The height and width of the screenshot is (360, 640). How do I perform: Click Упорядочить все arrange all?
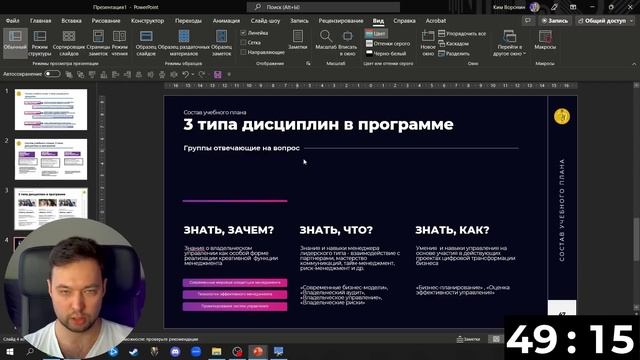(x=462, y=33)
